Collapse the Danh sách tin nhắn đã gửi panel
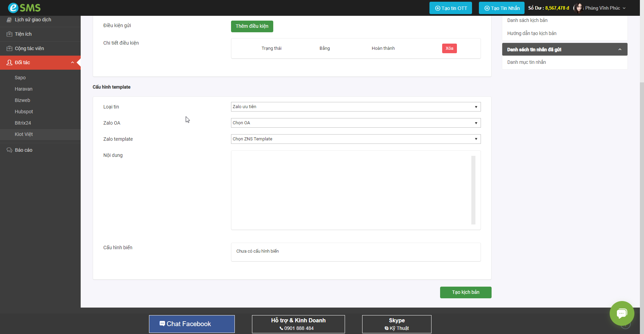Screen dimensions: 644x334 coord(620,49)
